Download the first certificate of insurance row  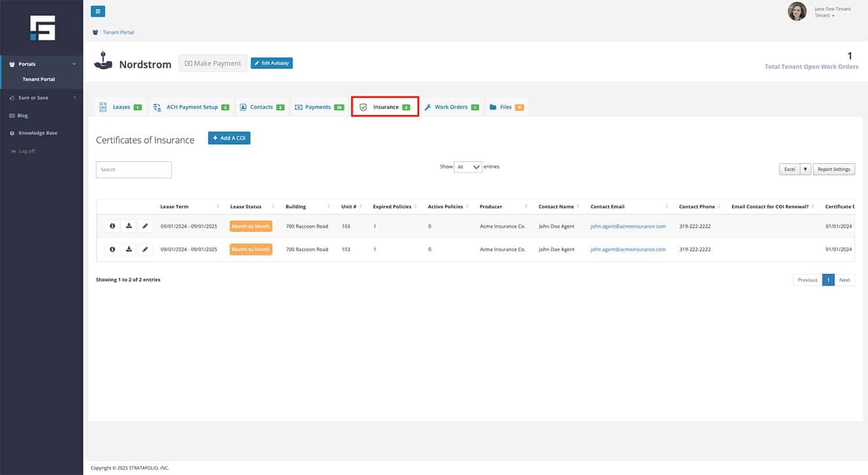pyautogui.click(x=129, y=226)
